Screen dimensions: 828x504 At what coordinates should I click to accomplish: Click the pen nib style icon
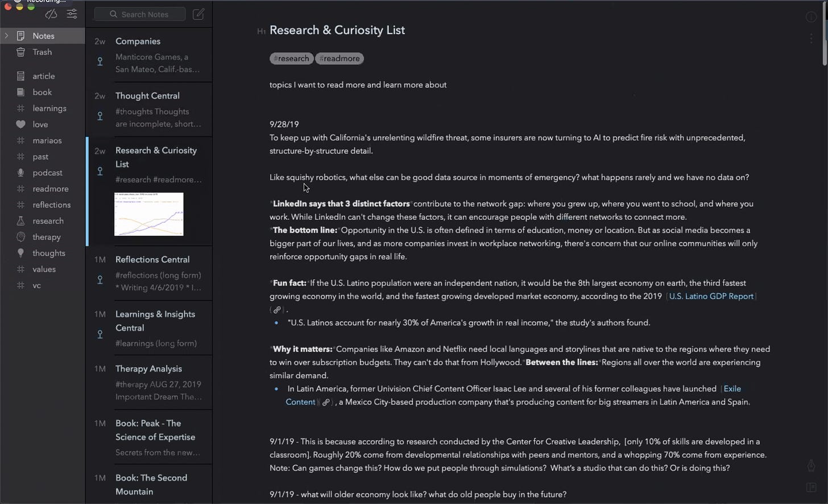pos(812,466)
